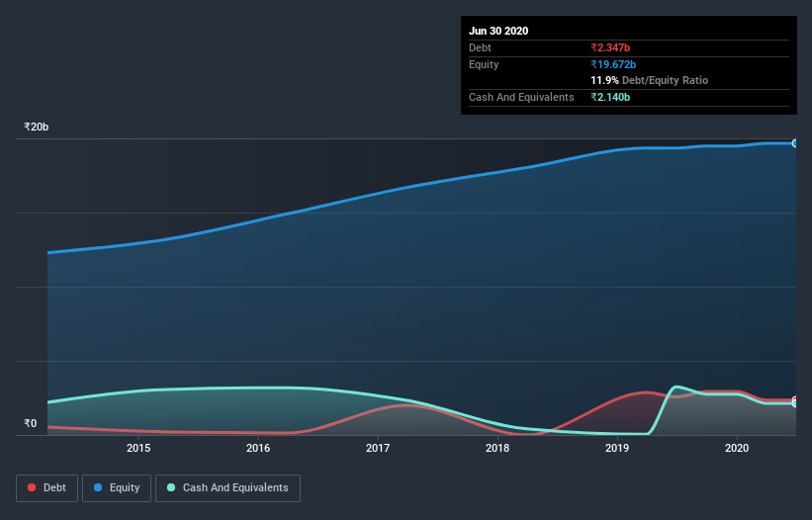
Task: Click the blue Equity endpoint marker
Action: [x=795, y=143]
